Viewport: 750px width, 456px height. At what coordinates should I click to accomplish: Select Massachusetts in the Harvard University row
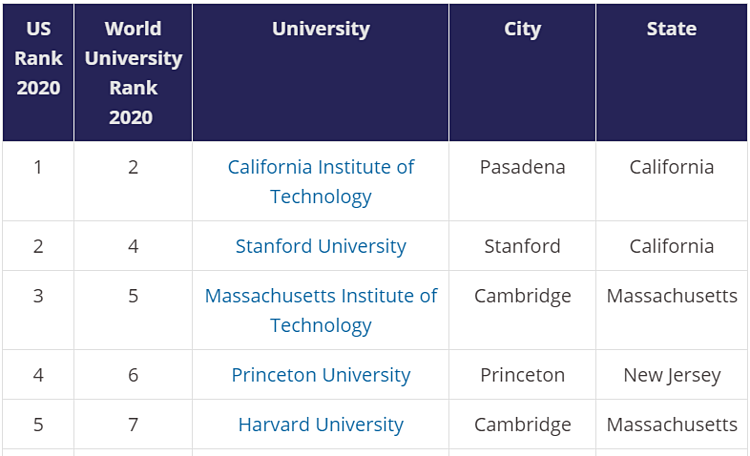tap(671, 425)
